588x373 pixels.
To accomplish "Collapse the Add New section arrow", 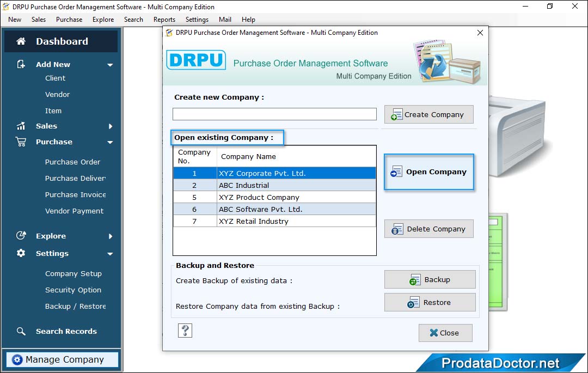I will 110,65.
